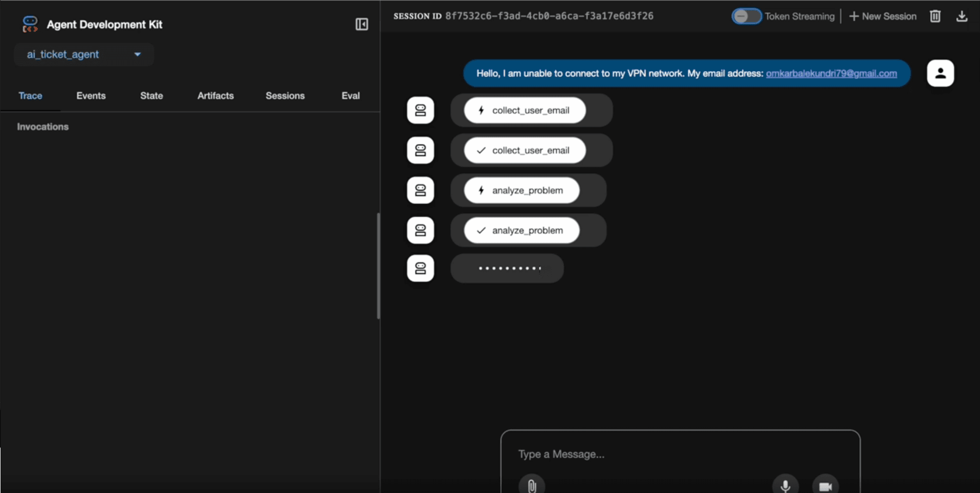Select the Sessions tab
Viewport: 980px width, 493px height.
pos(285,96)
